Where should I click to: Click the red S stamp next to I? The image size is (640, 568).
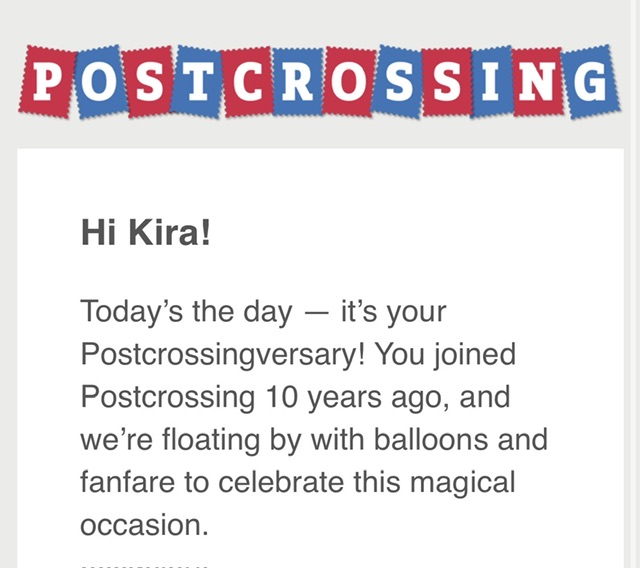[447, 82]
